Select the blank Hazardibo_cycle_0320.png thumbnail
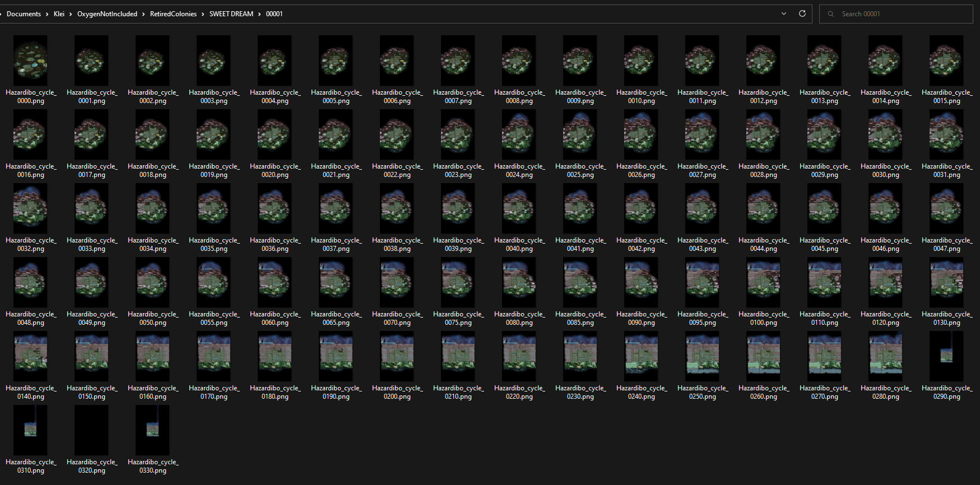 (x=91, y=430)
